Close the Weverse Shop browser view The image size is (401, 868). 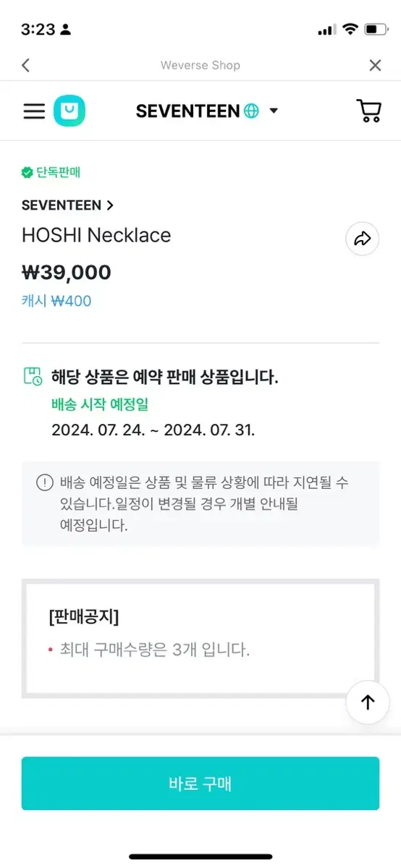click(375, 65)
